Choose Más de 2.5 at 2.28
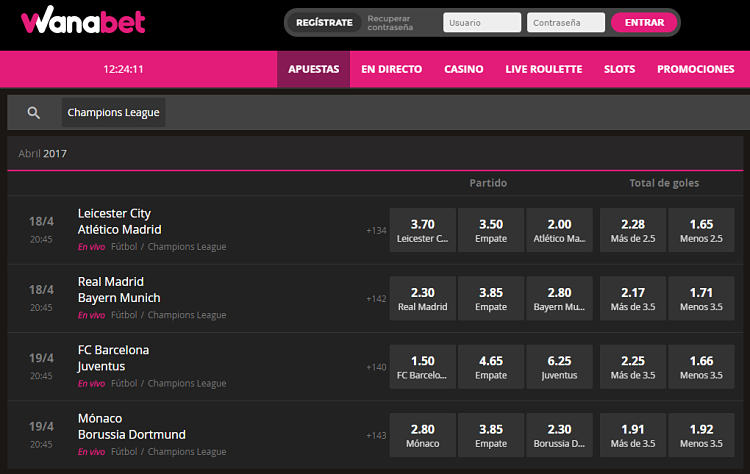The height and width of the screenshot is (474, 750). tap(633, 230)
